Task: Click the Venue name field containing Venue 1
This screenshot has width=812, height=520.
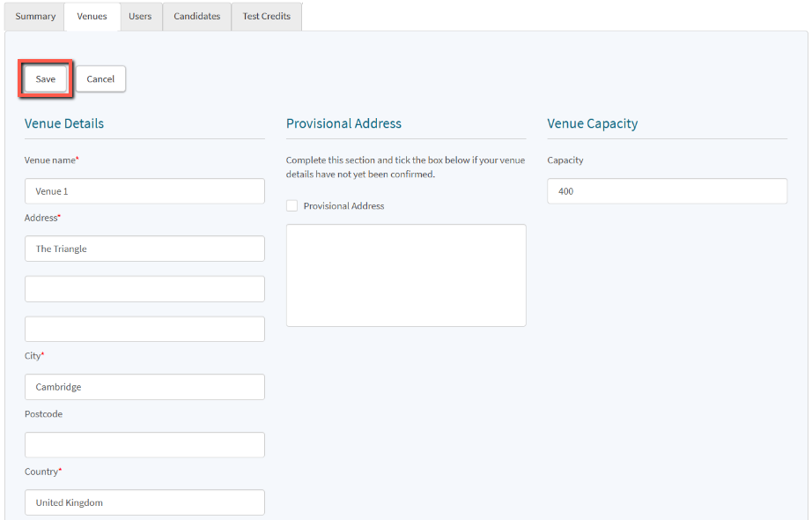Action: coord(144,191)
